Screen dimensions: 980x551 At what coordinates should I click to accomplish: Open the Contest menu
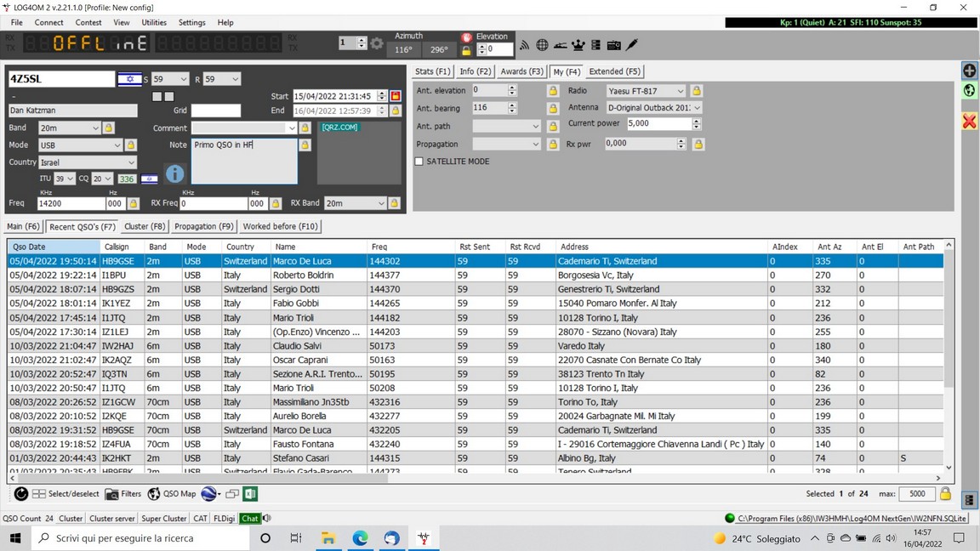88,22
